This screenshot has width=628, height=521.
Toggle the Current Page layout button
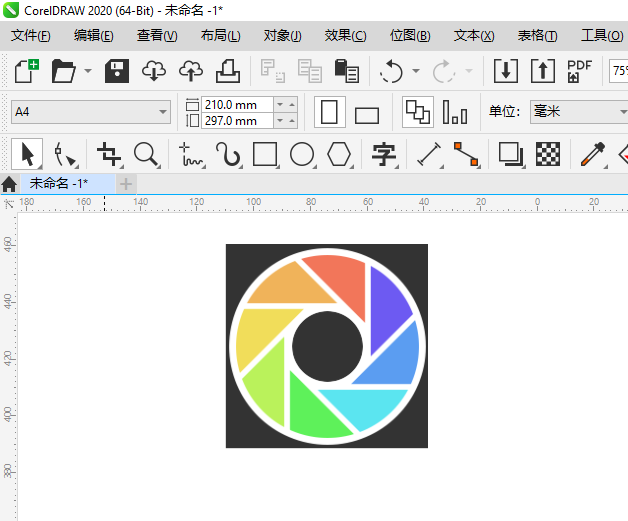[x=455, y=112]
